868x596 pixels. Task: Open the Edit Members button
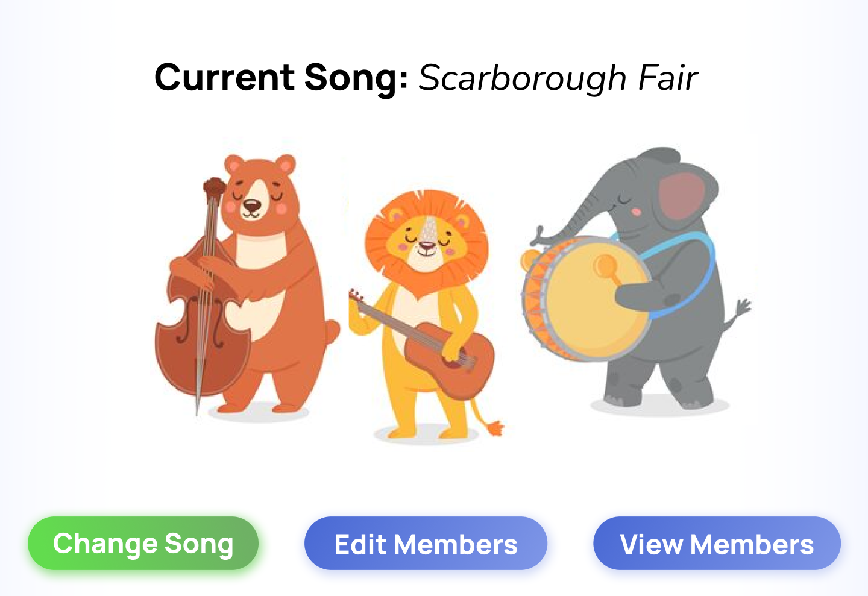[426, 544]
